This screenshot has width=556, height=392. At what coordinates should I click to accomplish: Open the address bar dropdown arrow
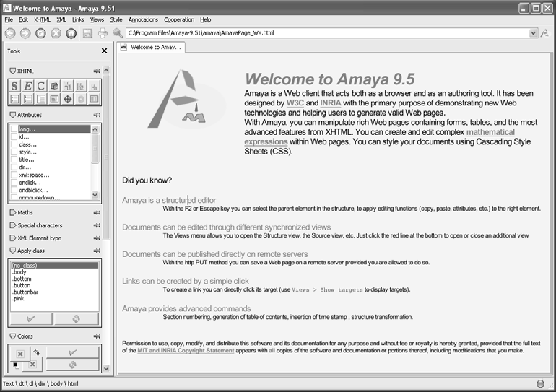(533, 33)
